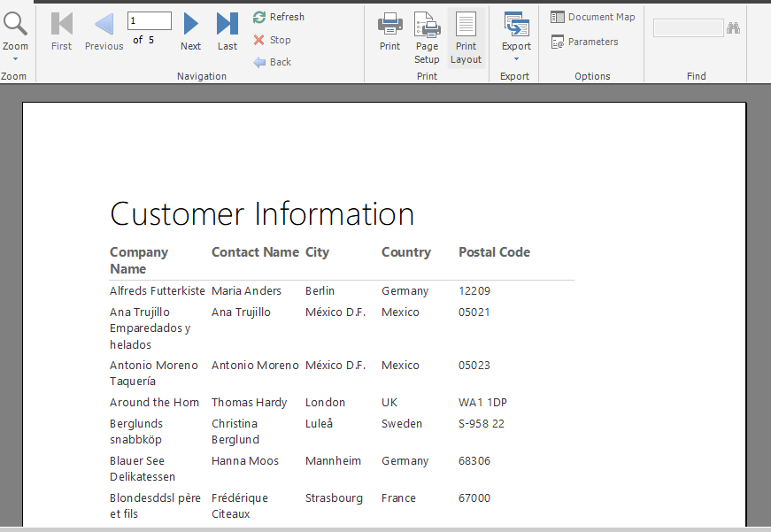Select the Alfreds Futterkiste cell
This screenshot has height=532, width=771.
click(x=158, y=290)
